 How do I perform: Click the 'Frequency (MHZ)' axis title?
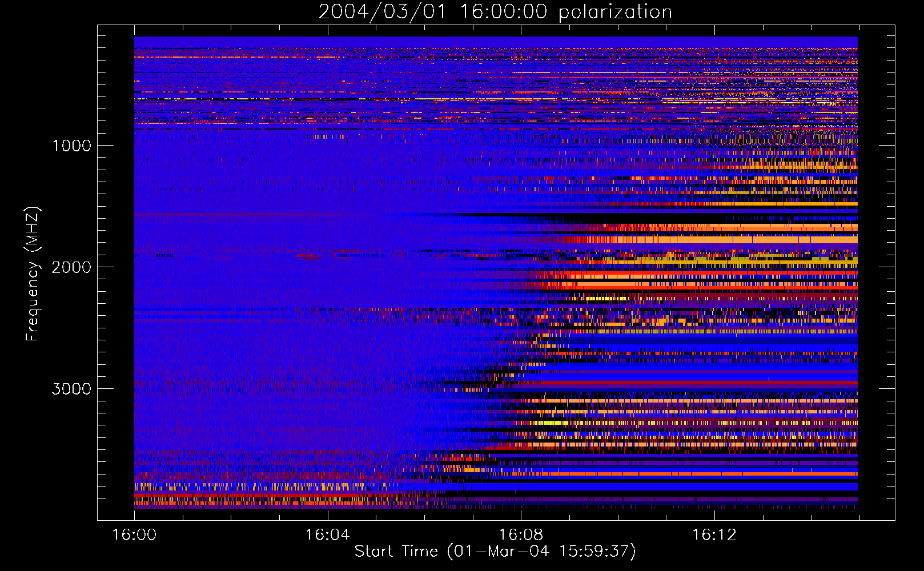coord(33,274)
